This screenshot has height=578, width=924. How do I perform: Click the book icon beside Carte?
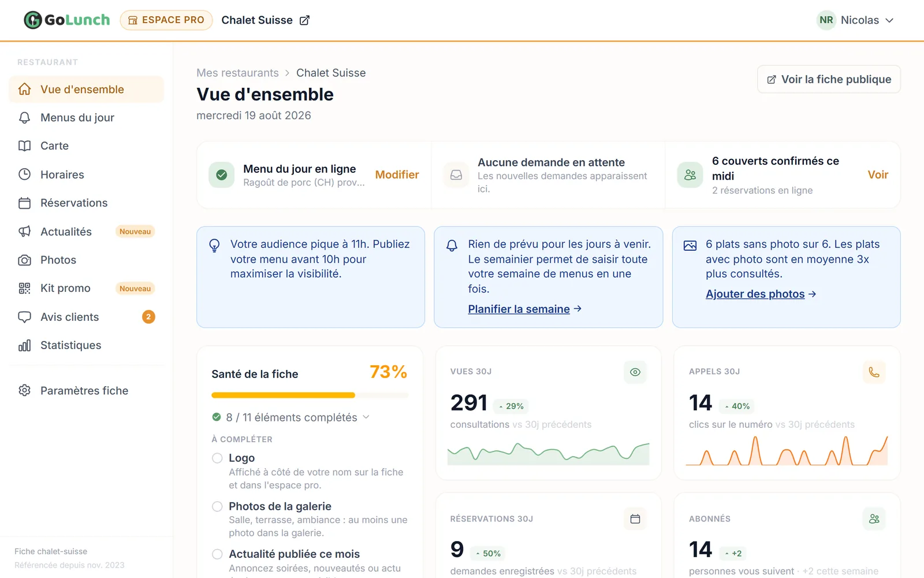(x=24, y=146)
